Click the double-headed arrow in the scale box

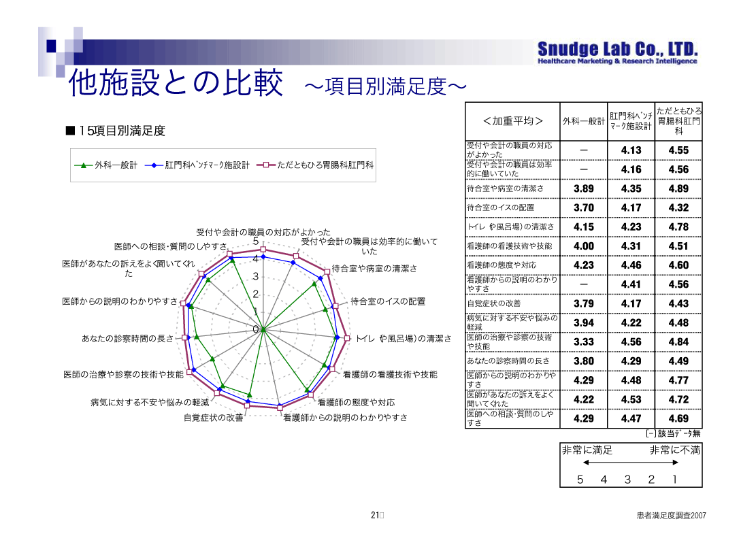[631, 463]
